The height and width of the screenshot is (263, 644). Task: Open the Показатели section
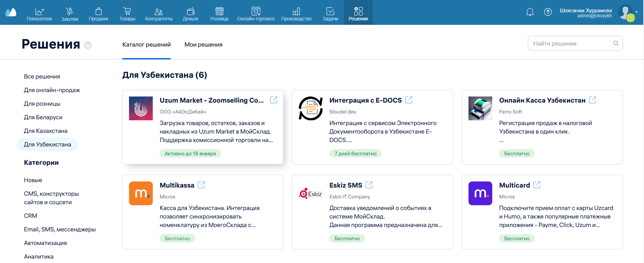pyautogui.click(x=39, y=14)
